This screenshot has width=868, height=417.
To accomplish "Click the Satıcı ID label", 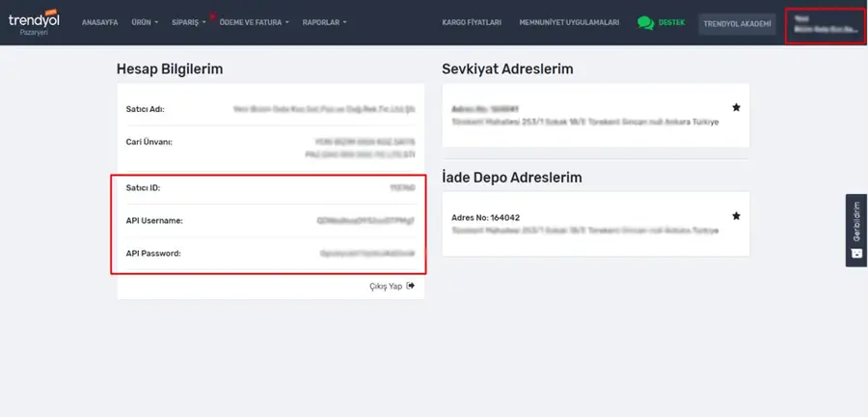I will 143,187.
